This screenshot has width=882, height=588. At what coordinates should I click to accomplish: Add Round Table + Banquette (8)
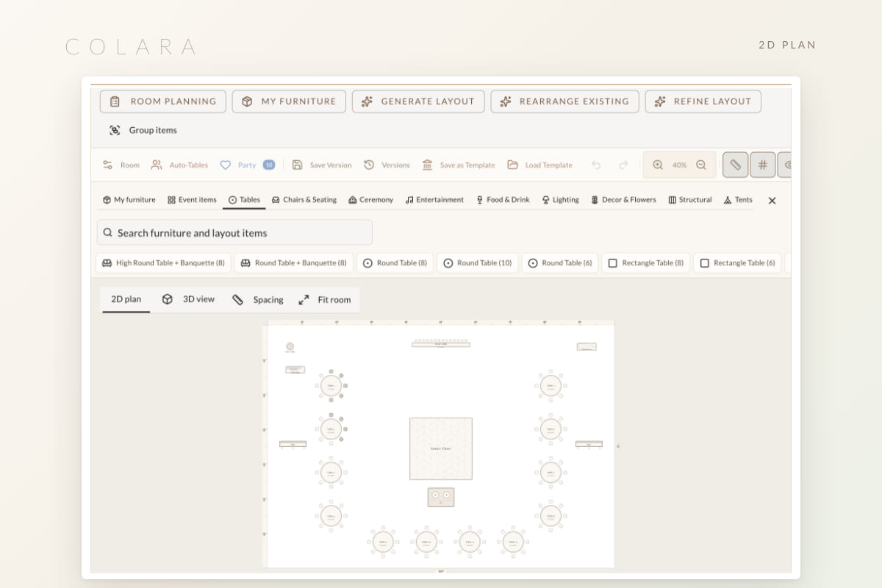point(294,263)
